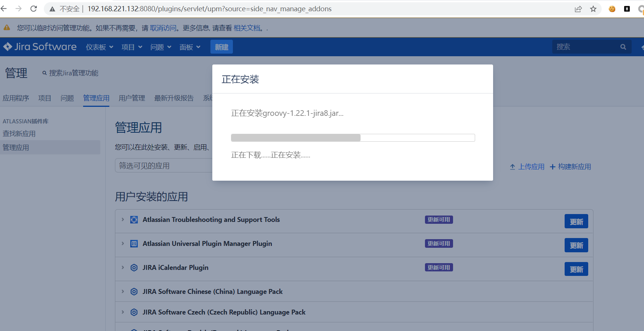Open the 仪表板 dropdown menu
The height and width of the screenshot is (331, 644).
pyautogui.click(x=100, y=47)
